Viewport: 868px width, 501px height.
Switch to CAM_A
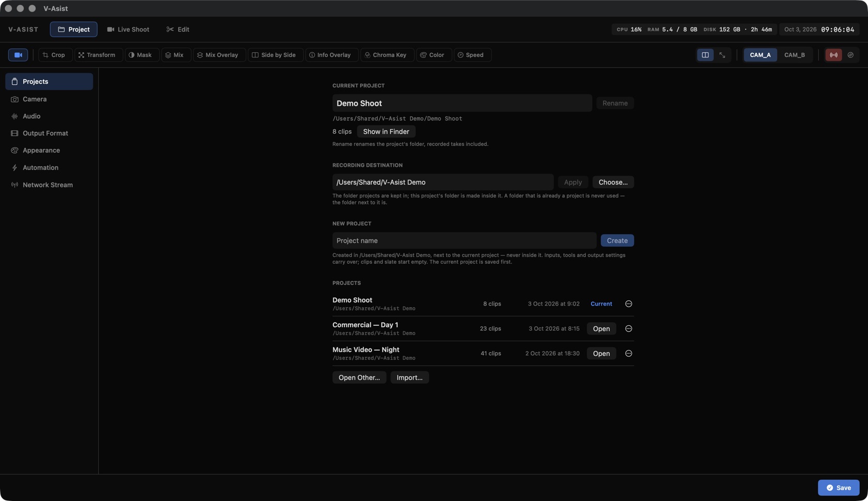(x=760, y=55)
